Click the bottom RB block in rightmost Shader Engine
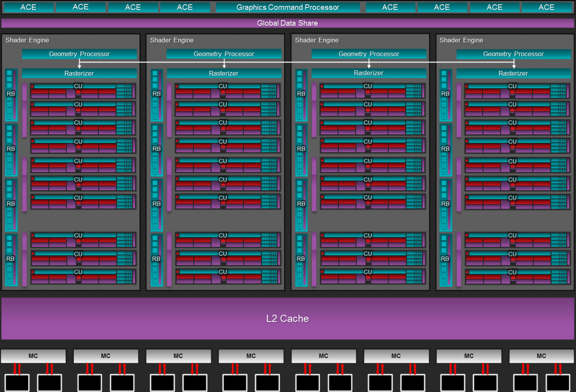This screenshot has height=392, width=576. pos(445,259)
